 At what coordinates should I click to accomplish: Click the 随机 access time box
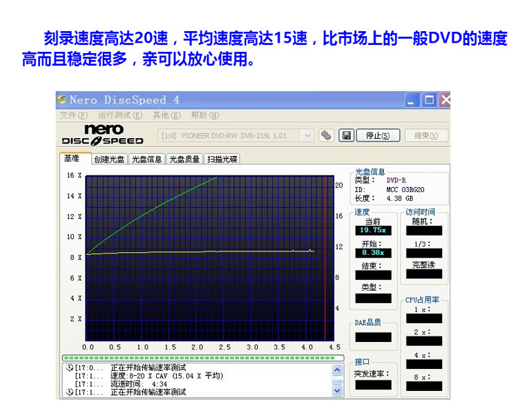[x=424, y=231]
